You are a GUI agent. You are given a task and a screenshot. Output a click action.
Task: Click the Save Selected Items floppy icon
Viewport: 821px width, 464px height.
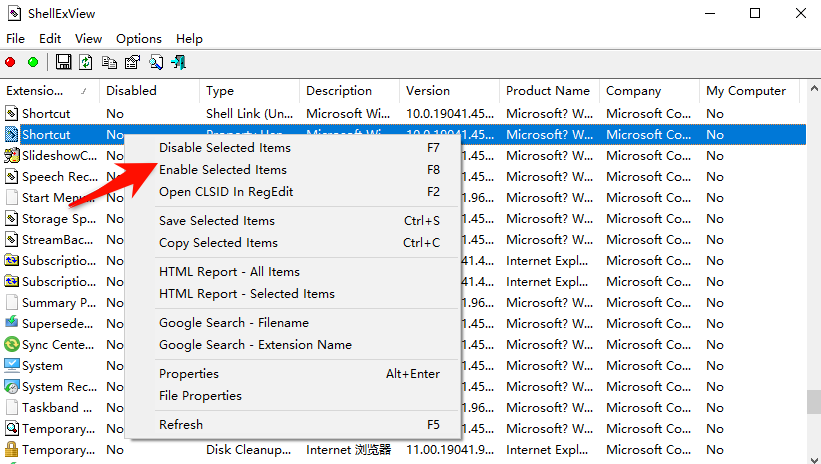pyautogui.click(x=63, y=62)
